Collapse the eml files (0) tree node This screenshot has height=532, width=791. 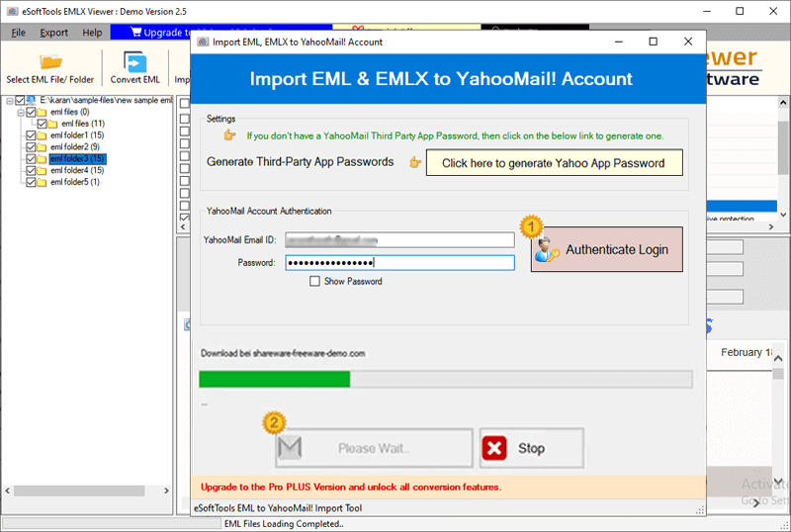21,112
